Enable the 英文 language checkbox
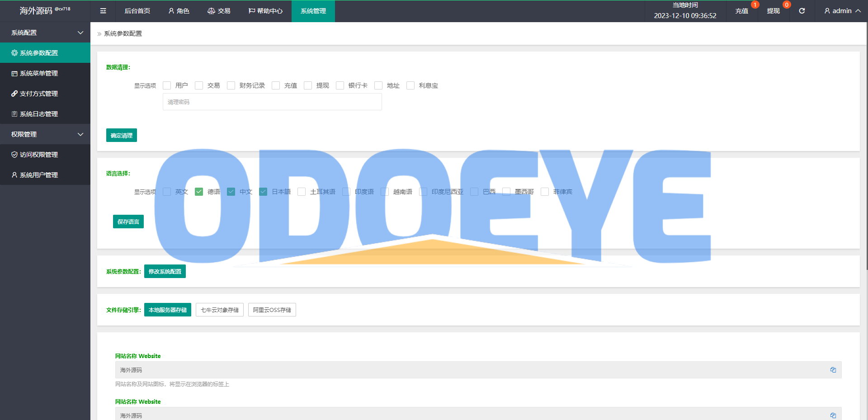 [167, 192]
